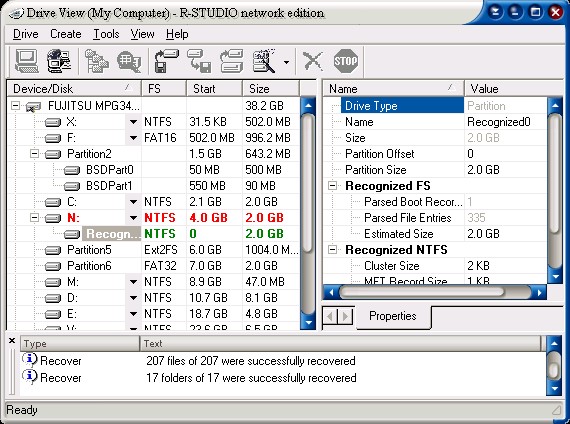The width and height of the screenshot is (570, 424).
Task: Open the dropdown arrow on E: row
Action: pos(133,314)
